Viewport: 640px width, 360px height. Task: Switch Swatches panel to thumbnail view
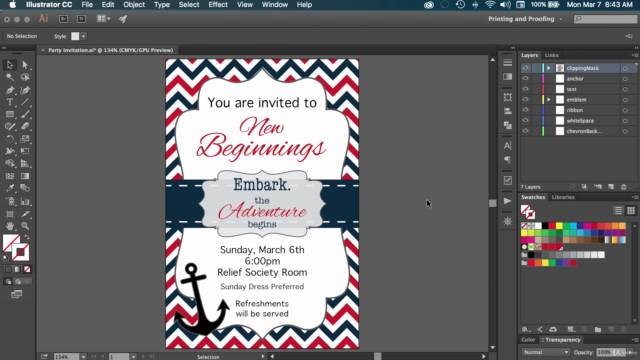[631, 211]
